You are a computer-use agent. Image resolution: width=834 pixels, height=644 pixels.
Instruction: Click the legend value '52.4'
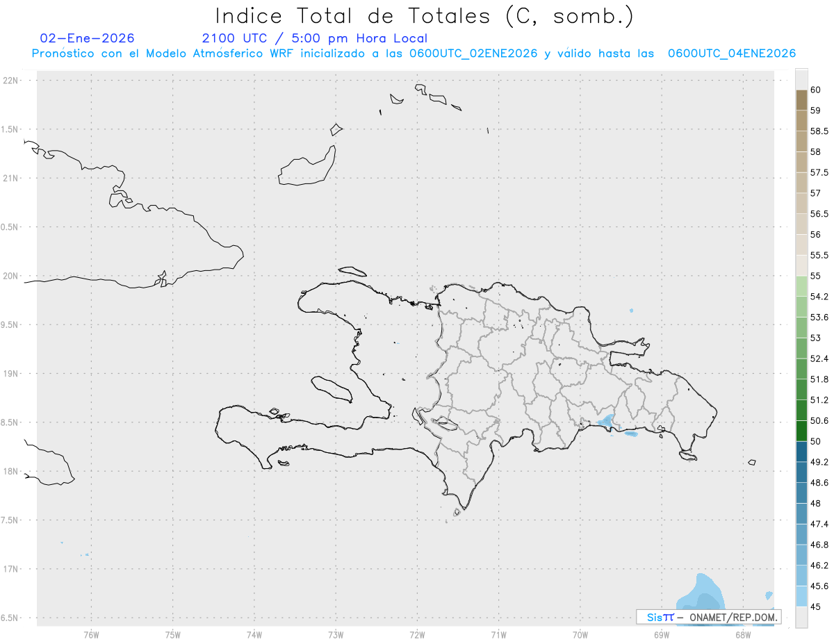coord(819,358)
